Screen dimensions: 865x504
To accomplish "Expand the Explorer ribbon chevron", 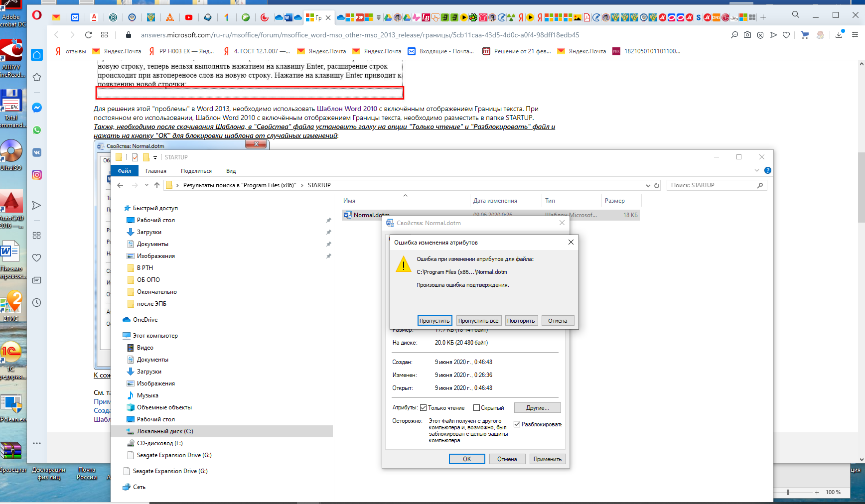I will coord(757,170).
